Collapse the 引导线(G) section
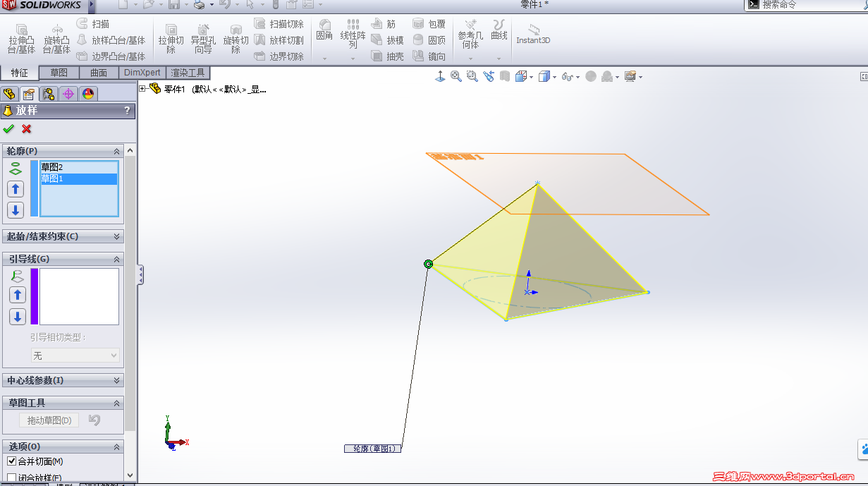868x486 pixels. pyautogui.click(x=117, y=259)
